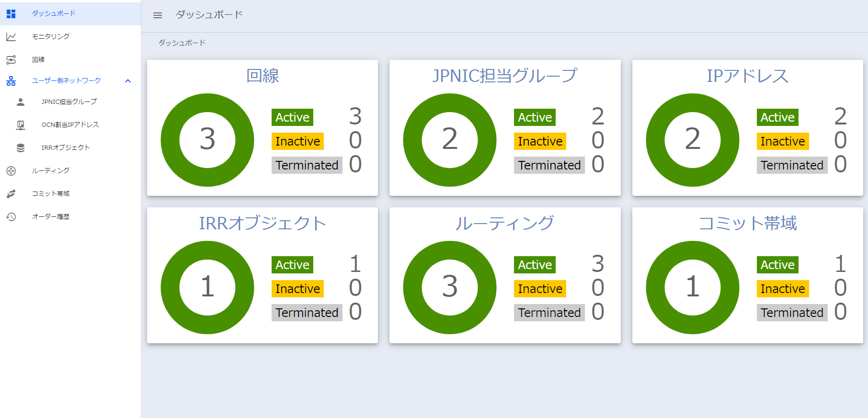Click the ルーティング routing icon
This screenshot has height=418, width=868.
pos(11,171)
